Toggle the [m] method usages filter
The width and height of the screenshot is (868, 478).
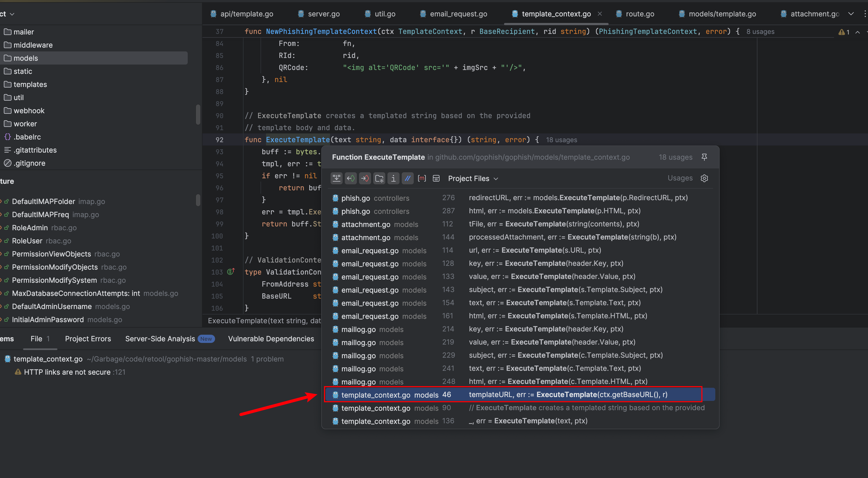[x=422, y=178]
